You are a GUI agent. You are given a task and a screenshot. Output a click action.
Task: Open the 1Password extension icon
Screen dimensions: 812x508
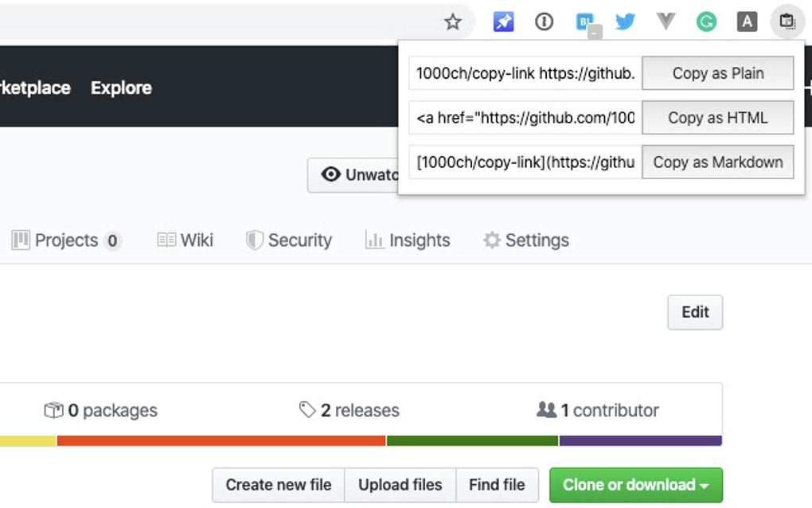544,21
